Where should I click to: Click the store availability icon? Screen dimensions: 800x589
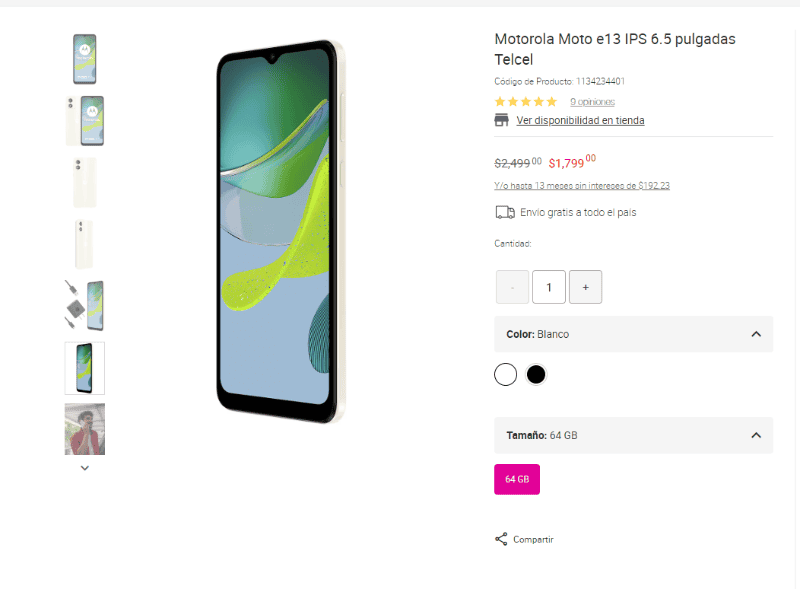(502, 120)
